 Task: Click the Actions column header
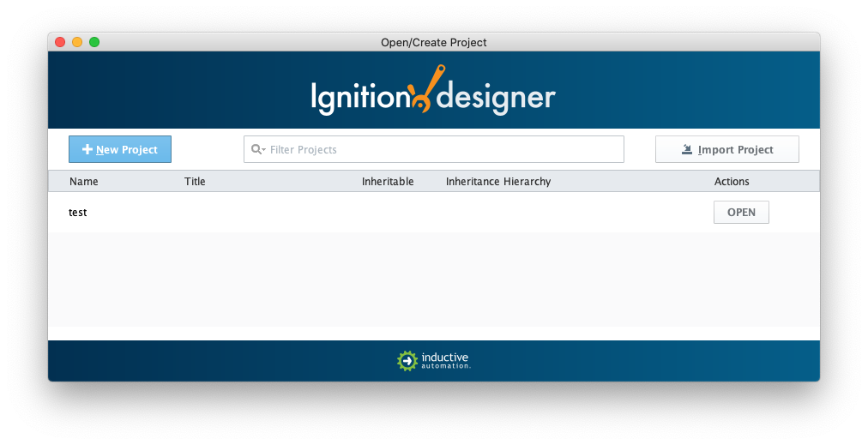(732, 182)
